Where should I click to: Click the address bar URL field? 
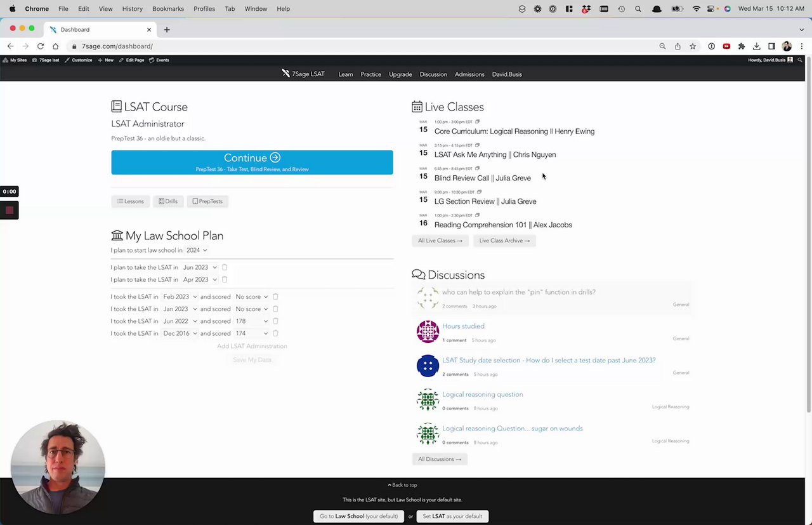[x=362, y=46]
